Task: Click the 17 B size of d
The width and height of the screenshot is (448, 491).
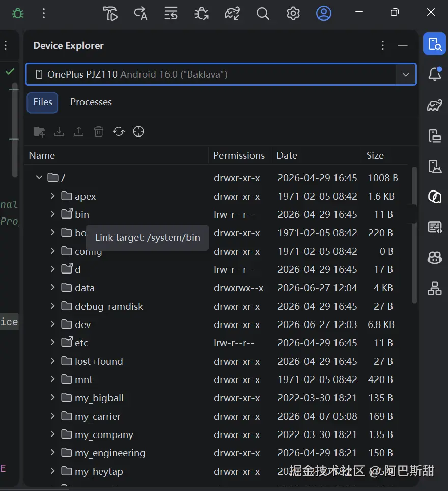Action: coord(383,269)
